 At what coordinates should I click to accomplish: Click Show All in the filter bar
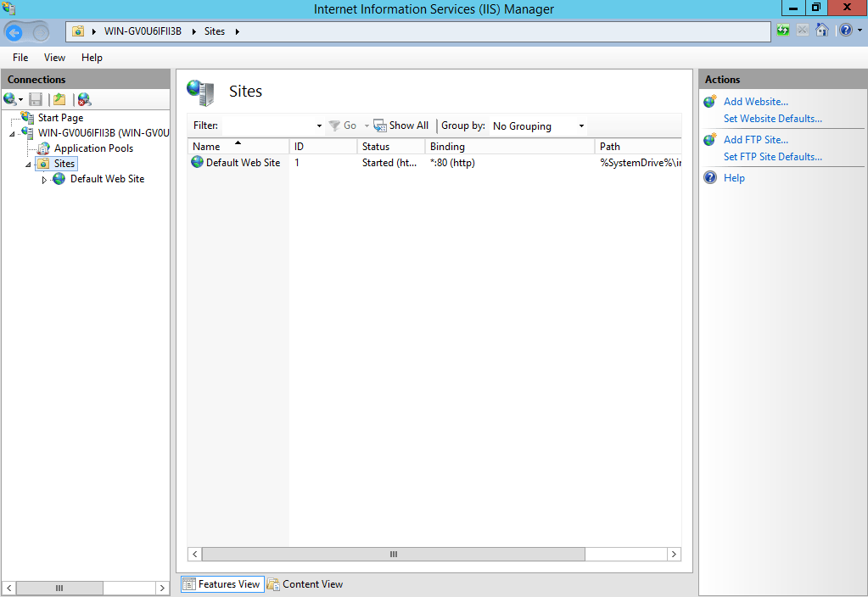pyautogui.click(x=401, y=126)
